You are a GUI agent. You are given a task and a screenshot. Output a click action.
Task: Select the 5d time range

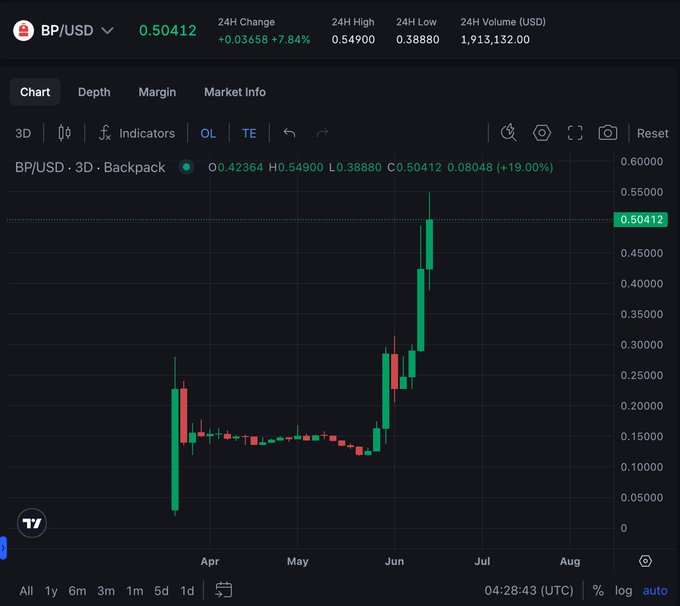[x=161, y=590]
